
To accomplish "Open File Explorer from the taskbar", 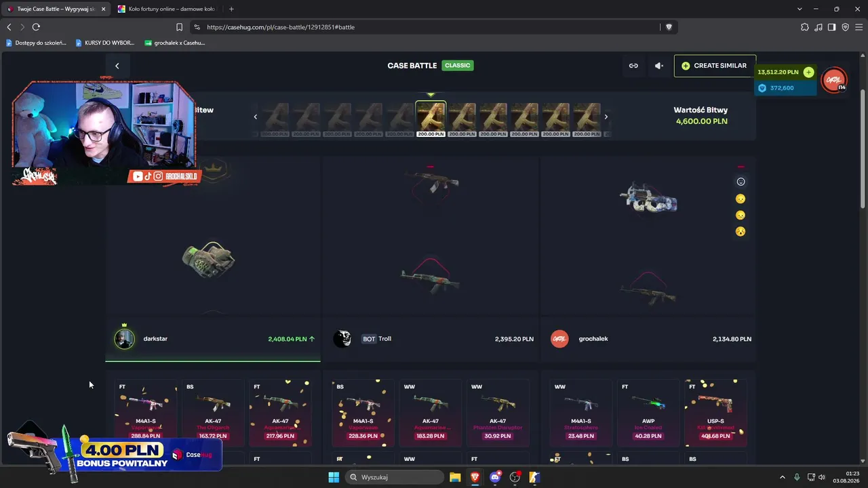I will point(455,477).
